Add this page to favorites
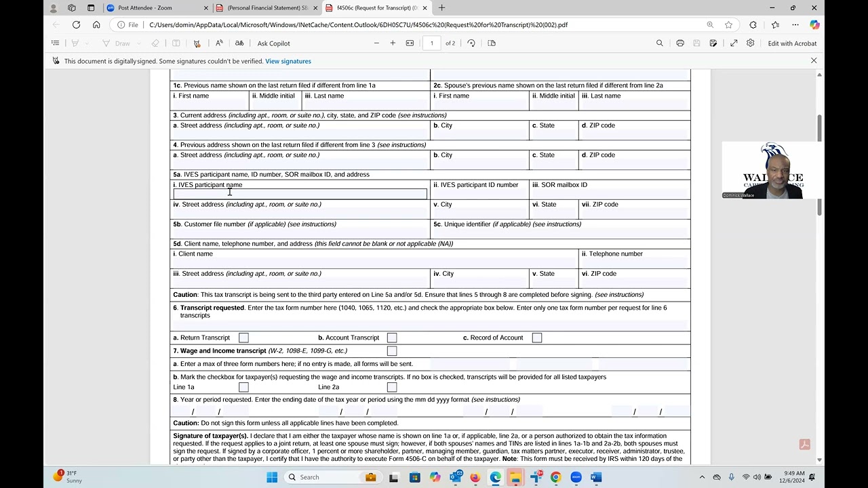The width and height of the screenshot is (868, 488). (x=728, y=25)
